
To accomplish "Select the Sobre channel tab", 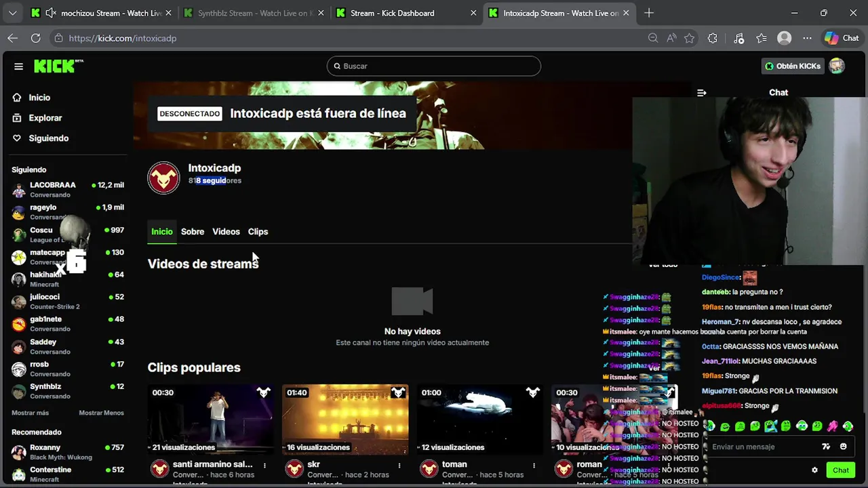I will point(193,232).
